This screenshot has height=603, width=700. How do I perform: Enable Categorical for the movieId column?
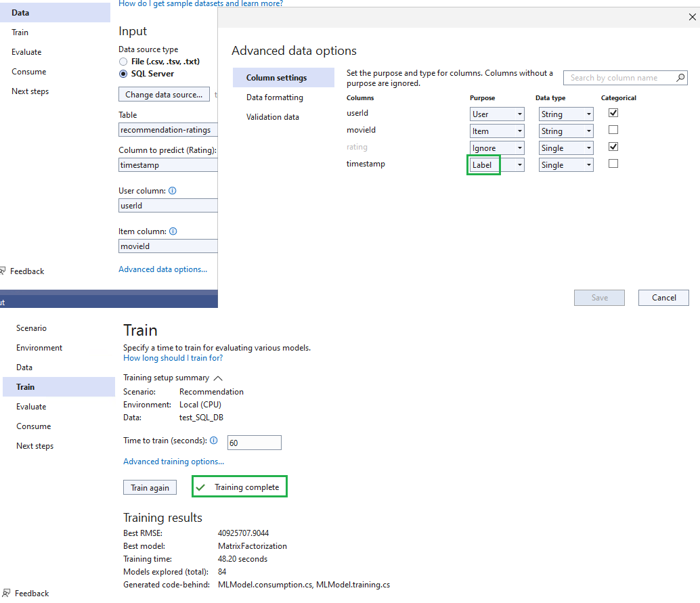(x=613, y=130)
